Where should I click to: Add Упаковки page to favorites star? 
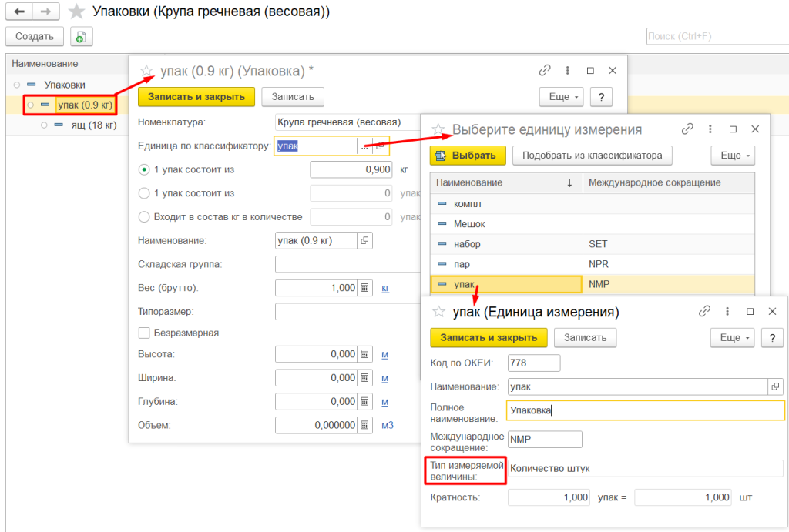point(76,11)
